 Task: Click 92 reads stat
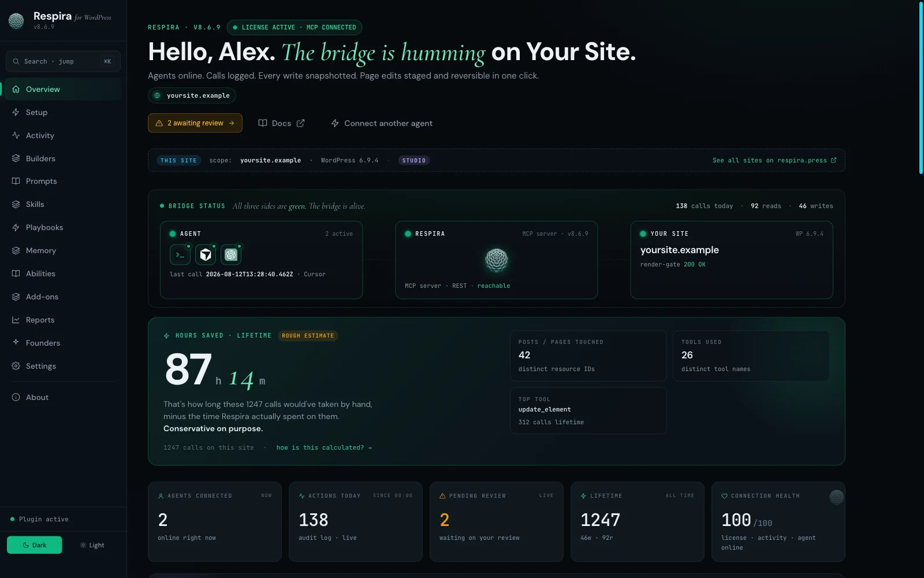(x=766, y=206)
